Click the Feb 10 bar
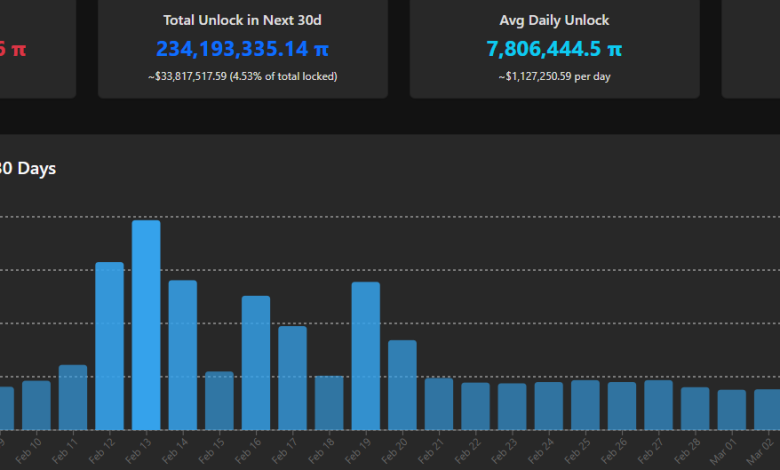The width and height of the screenshot is (780, 470). [36, 405]
